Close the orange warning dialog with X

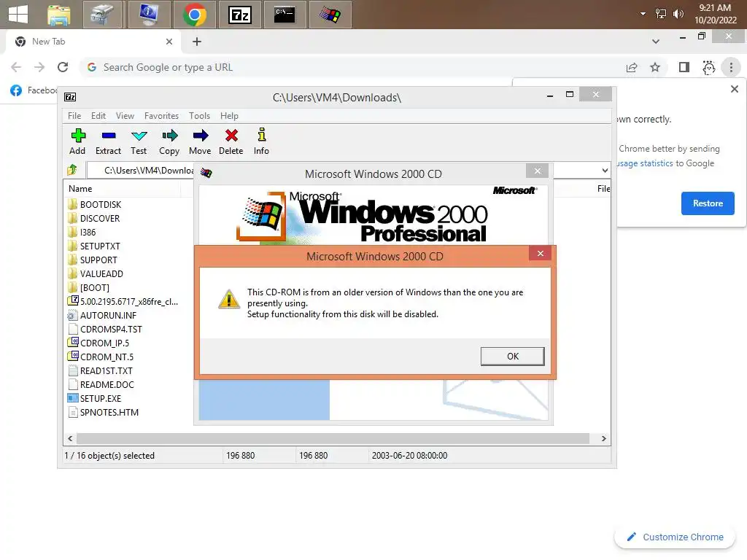pyautogui.click(x=541, y=253)
